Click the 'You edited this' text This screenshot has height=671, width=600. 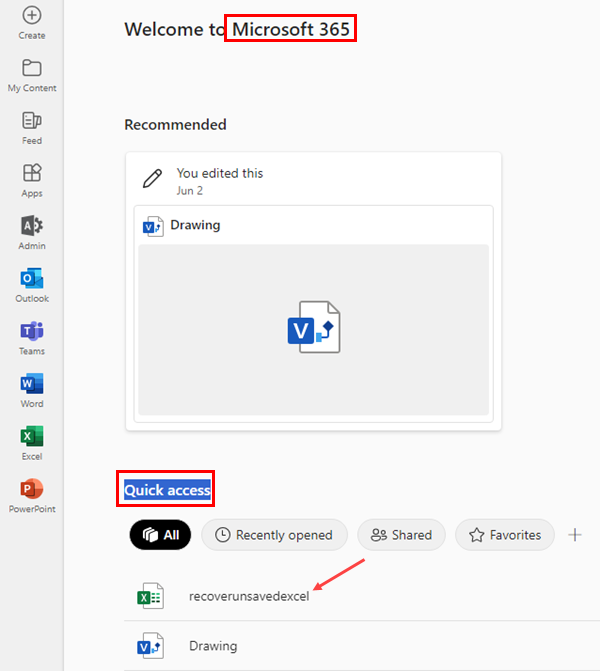220,173
